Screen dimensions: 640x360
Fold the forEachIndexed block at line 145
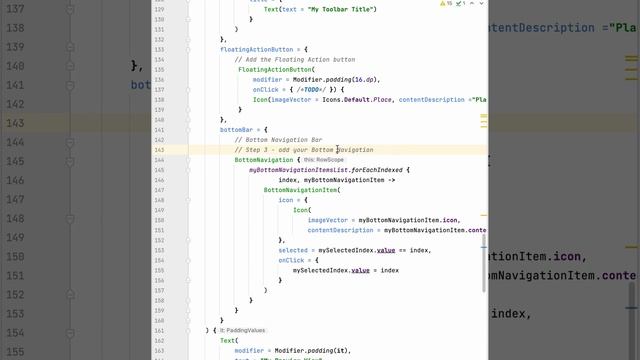188,170
